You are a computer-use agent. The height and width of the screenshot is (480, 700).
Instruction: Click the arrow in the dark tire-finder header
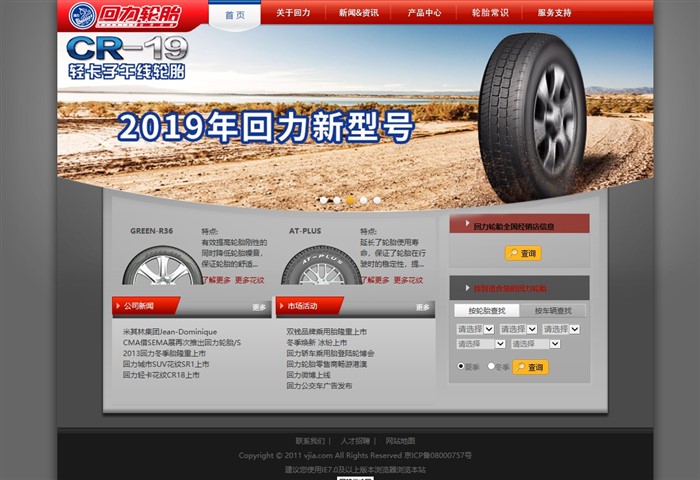coord(467,288)
